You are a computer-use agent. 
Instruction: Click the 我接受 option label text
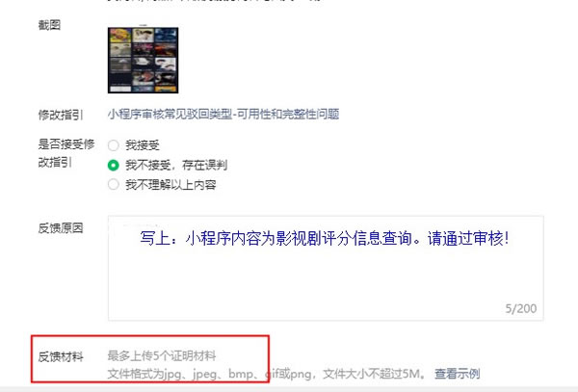pos(143,145)
